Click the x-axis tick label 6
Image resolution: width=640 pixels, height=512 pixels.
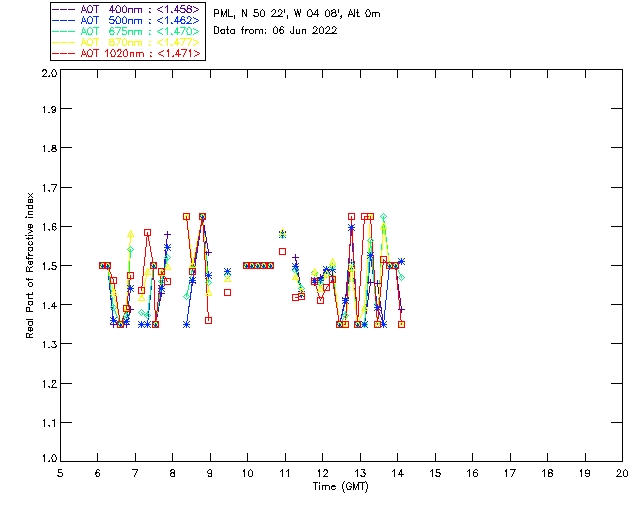(x=98, y=474)
